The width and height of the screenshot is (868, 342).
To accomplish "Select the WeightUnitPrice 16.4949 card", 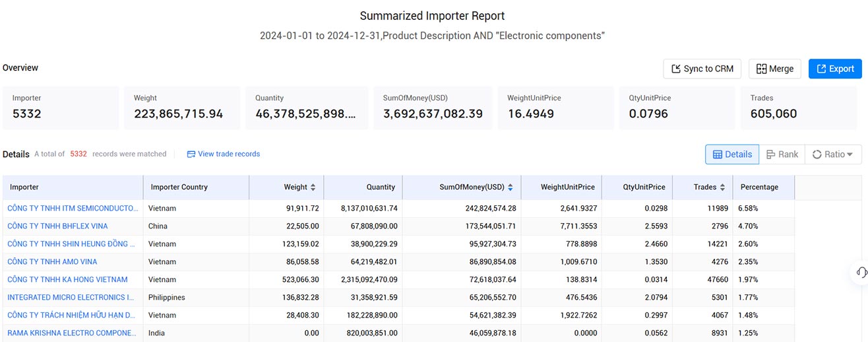I will point(555,107).
